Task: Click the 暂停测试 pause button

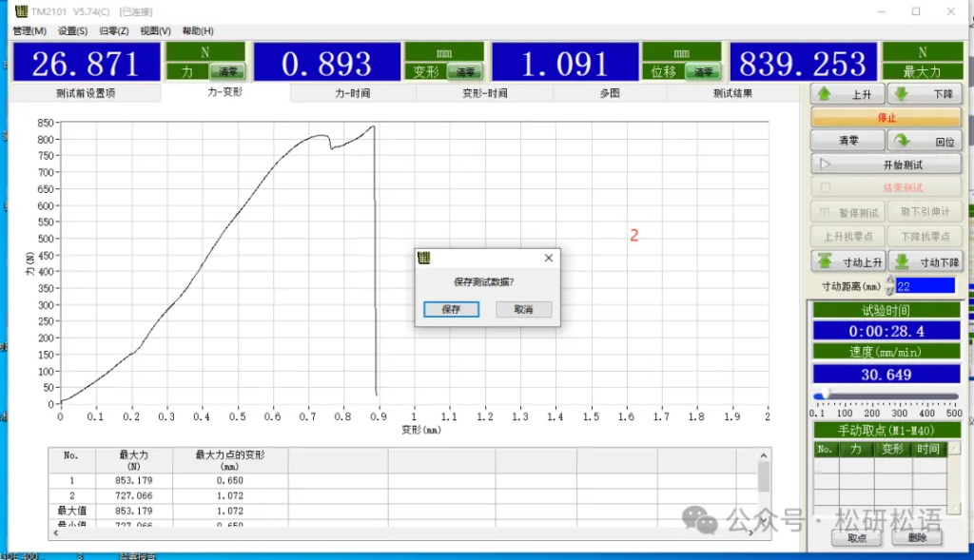Action: [x=847, y=212]
